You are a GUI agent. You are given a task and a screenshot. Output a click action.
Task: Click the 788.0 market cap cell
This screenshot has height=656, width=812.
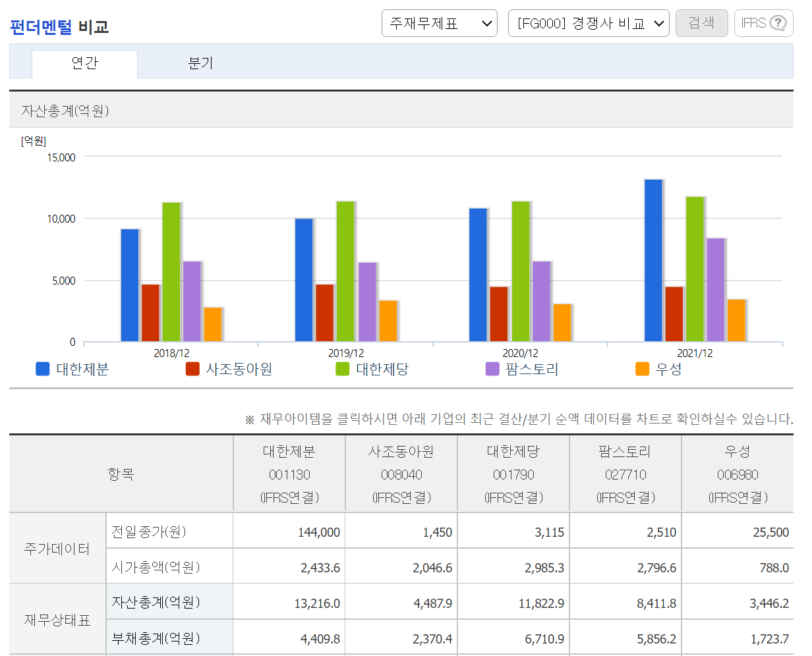pyautogui.click(x=738, y=567)
